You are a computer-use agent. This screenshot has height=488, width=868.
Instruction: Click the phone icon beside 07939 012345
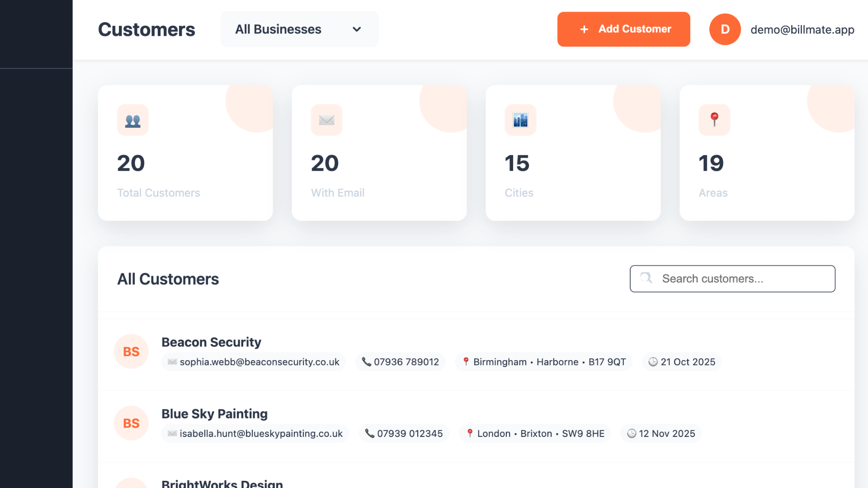coord(370,433)
